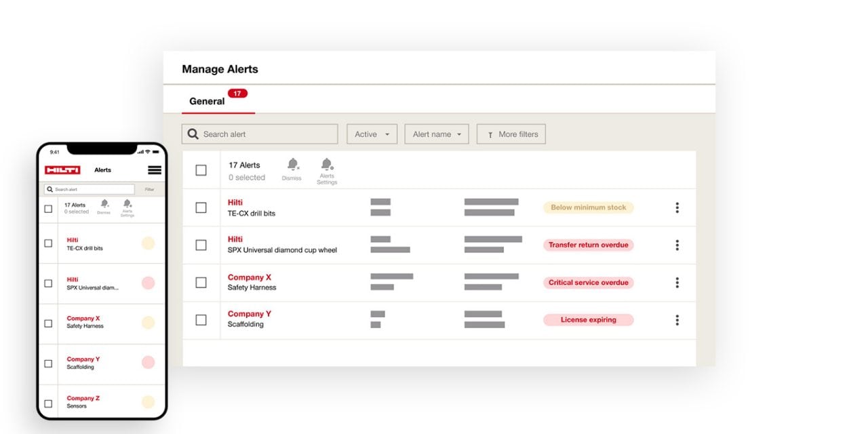
Task: Tap the Filter button on the phone
Action: (x=150, y=189)
